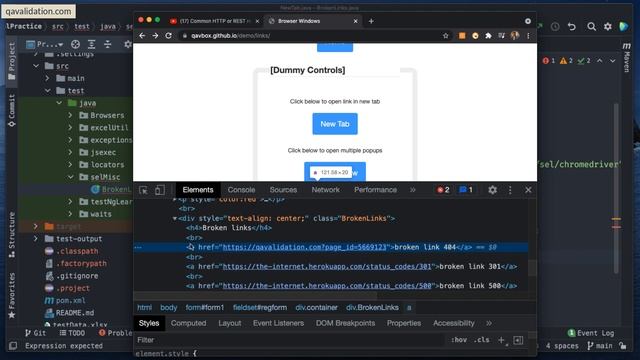Expand the locators package

point(70,164)
